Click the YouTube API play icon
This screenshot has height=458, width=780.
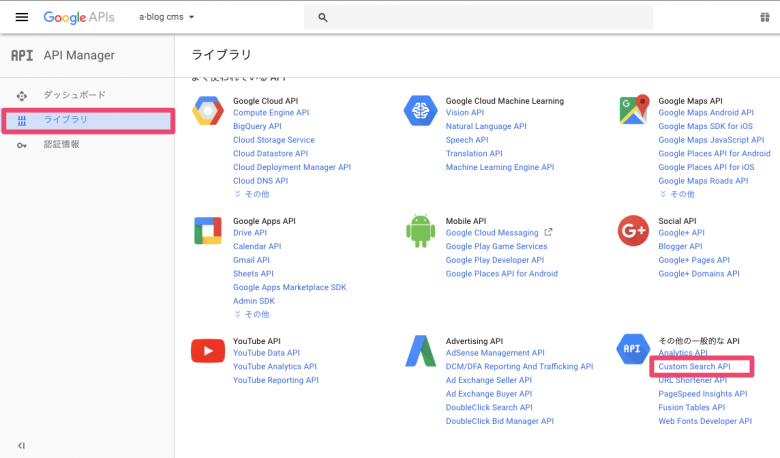coord(208,350)
